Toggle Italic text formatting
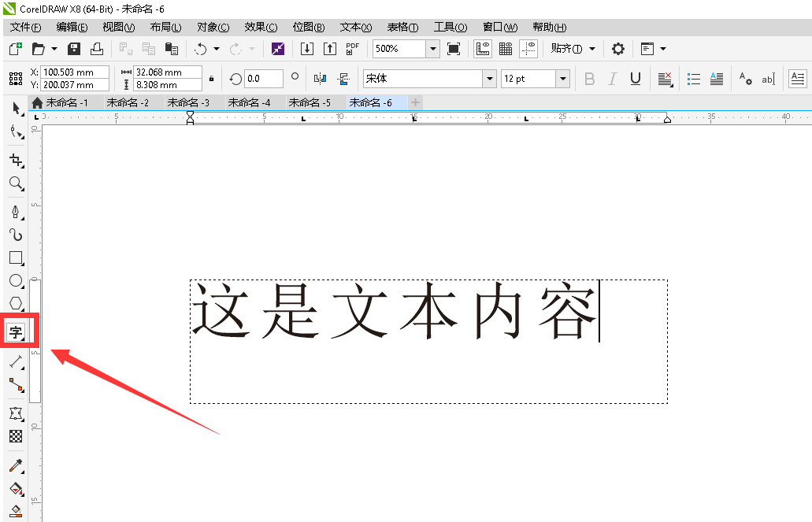Viewport: 812px width, 522px height. coord(613,79)
